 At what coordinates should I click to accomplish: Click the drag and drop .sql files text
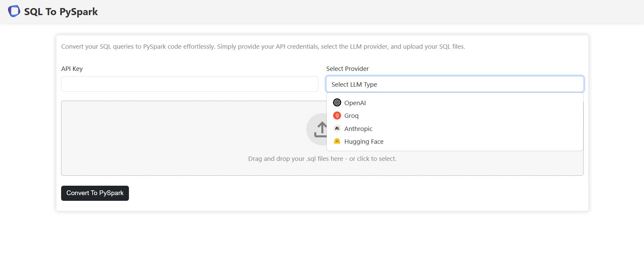(322, 158)
